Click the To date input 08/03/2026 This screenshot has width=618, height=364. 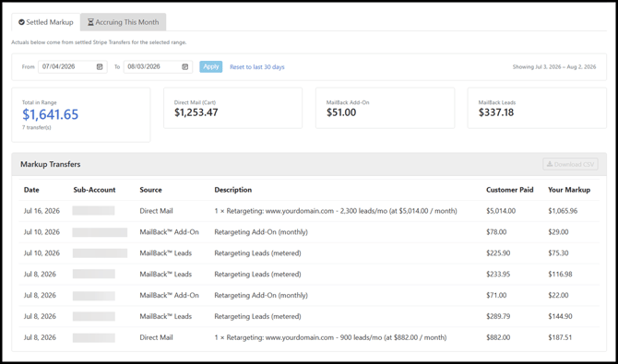[158, 67]
